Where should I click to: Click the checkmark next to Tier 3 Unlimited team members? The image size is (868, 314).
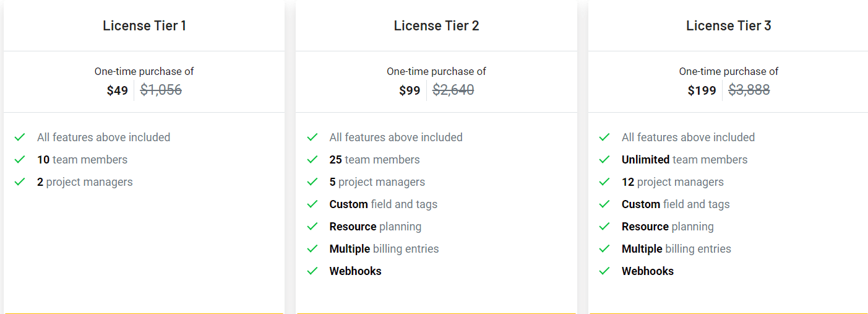(604, 160)
